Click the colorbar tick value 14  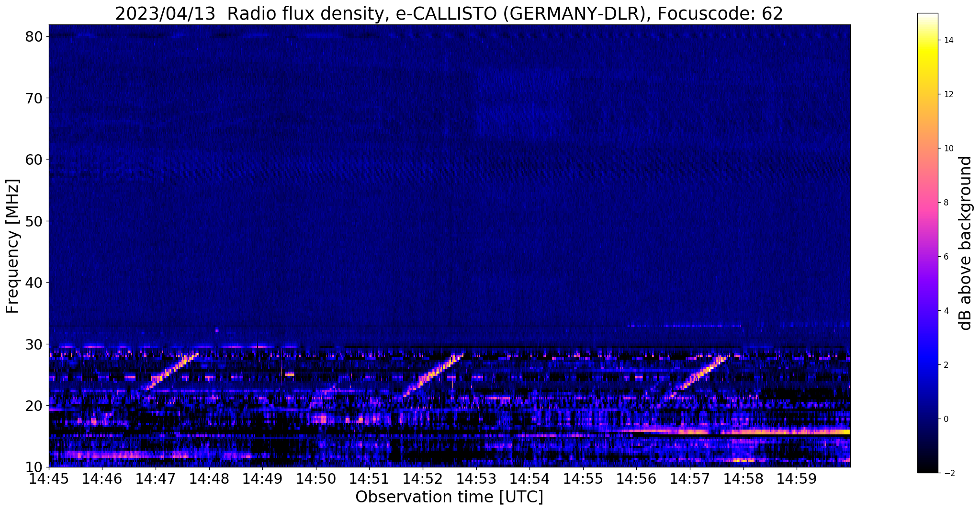coord(948,40)
